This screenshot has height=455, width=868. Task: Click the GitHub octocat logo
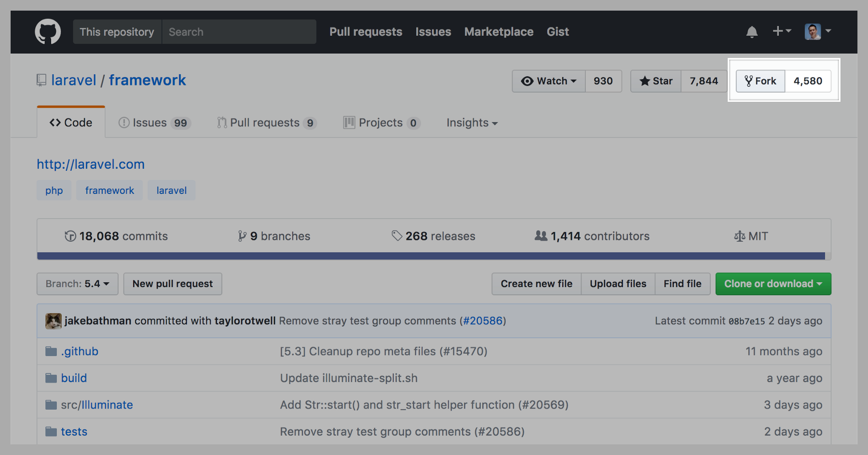click(x=48, y=32)
